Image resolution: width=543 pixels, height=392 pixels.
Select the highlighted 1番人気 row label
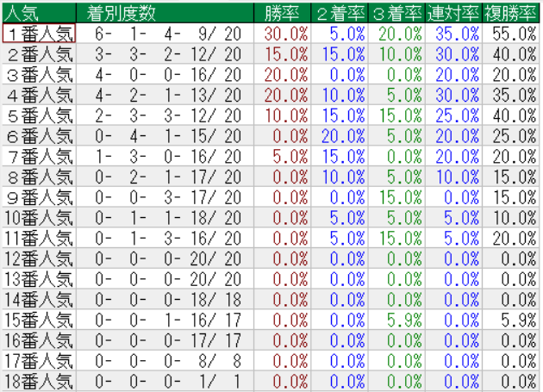[39, 33]
